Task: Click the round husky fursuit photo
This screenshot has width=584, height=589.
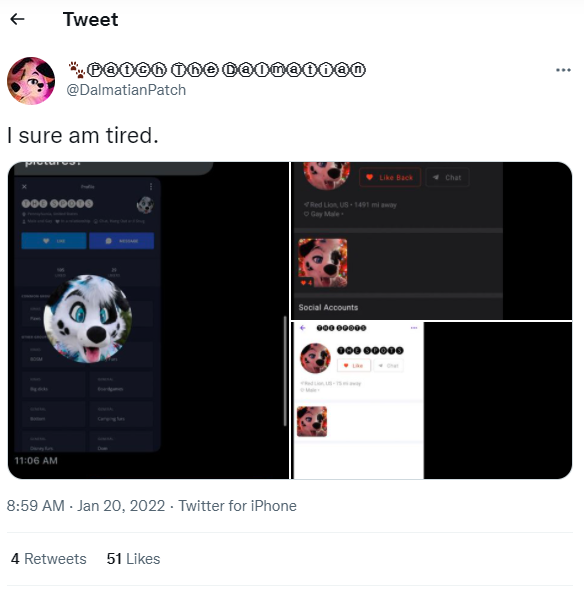Action: click(x=88, y=319)
